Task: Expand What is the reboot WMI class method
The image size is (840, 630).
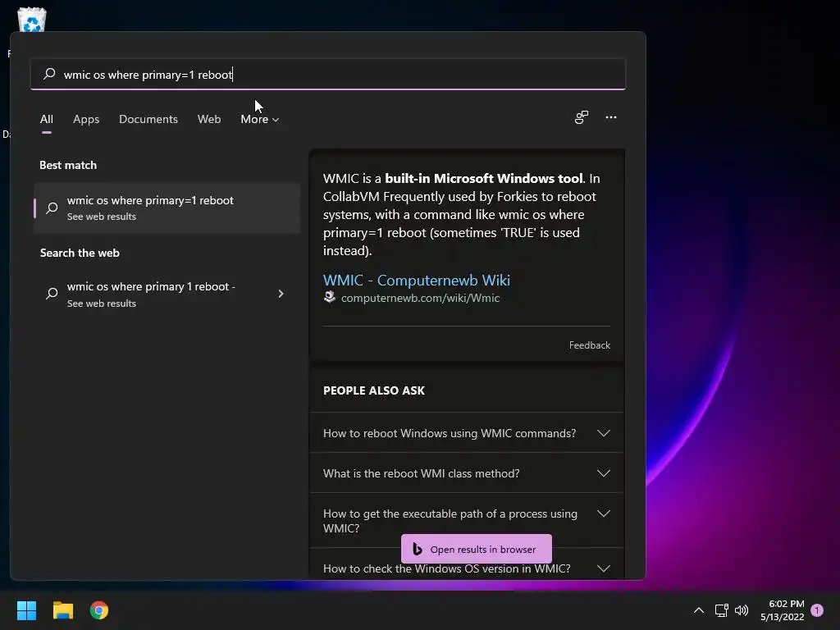Action: tap(466, 473)
